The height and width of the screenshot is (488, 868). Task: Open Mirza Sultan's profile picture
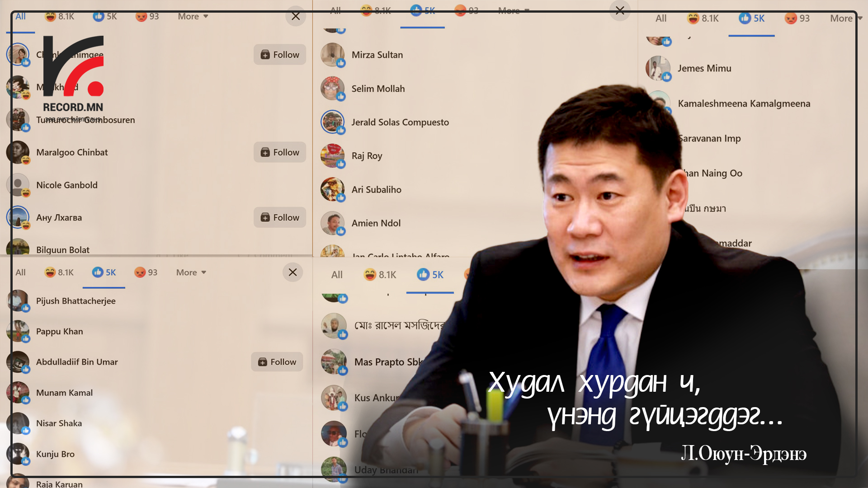333,55
